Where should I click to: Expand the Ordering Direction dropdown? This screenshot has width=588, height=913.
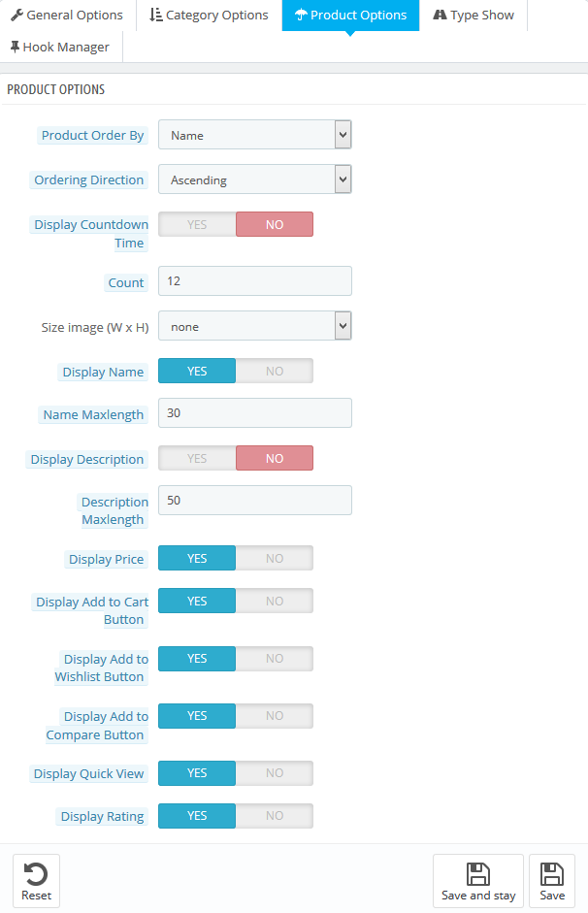[x=254, y=179]
